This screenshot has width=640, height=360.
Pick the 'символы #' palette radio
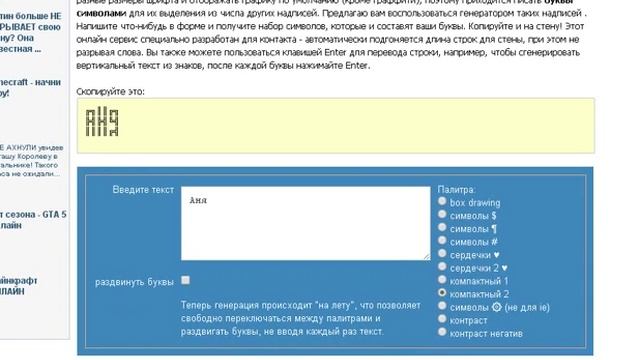pos(442,240)
